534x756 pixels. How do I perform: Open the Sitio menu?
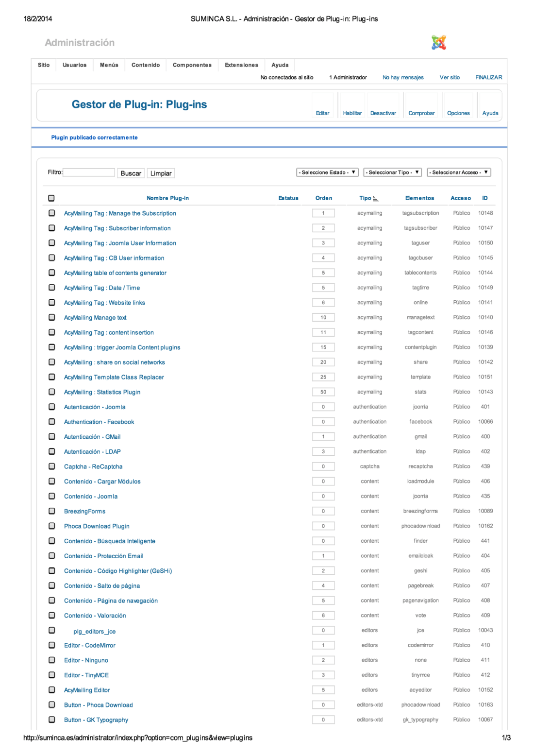pyautogui.click(x=44, y=65)
